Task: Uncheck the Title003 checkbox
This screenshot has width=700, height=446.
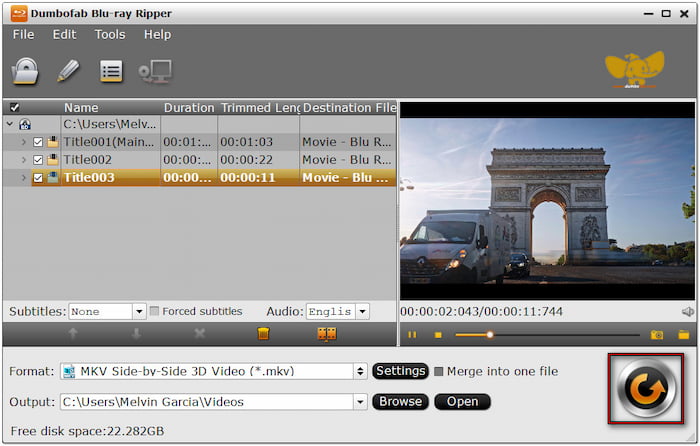Action: (38, 178)
